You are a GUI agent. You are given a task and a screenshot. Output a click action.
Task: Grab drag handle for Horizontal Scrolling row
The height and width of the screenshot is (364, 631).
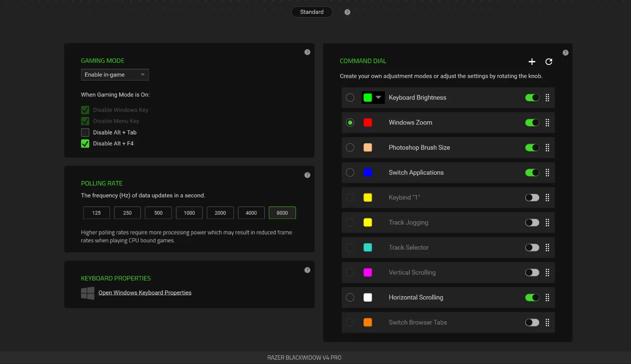tap(547, 297)
